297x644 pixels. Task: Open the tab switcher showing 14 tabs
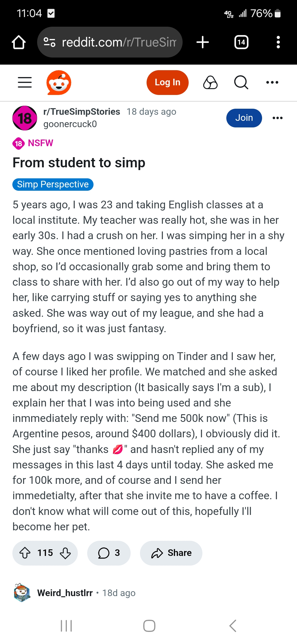tap(241, 42)
